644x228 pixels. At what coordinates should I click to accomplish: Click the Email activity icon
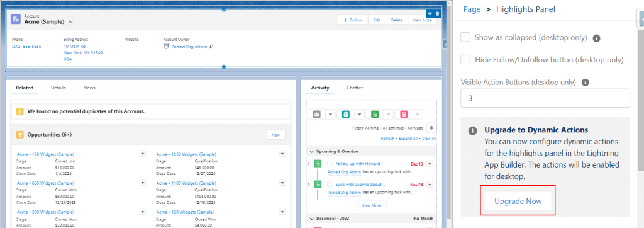(316, 115)
